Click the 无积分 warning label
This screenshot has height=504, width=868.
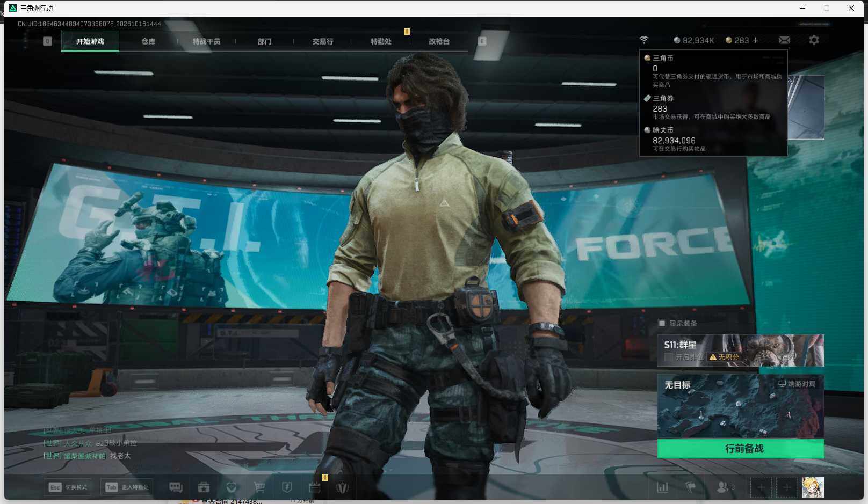pyautogui.click(x=724, y=357)
